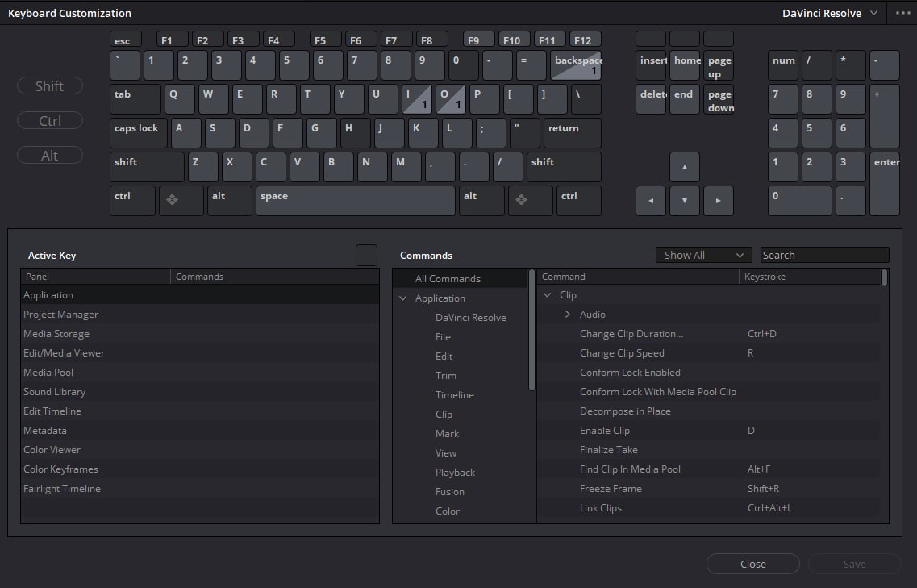Screen dimensions: 917x588
Task: Select the Mark command category
Action: click(x=447, y=433)
